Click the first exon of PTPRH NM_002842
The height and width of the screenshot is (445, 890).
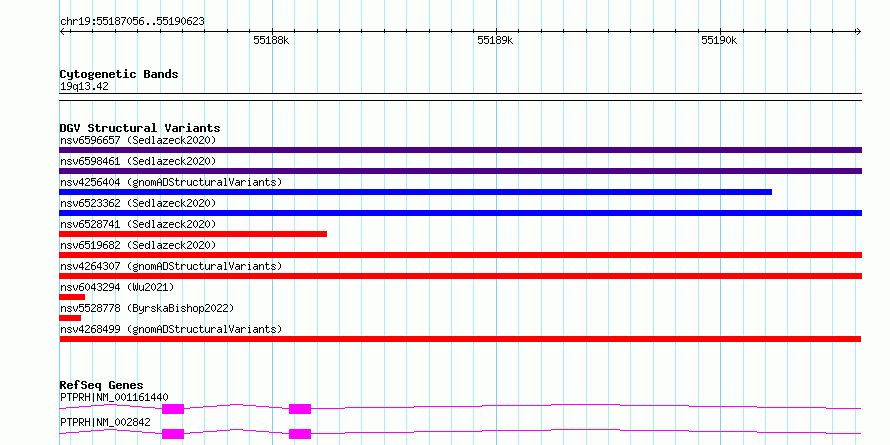[173, 434]
